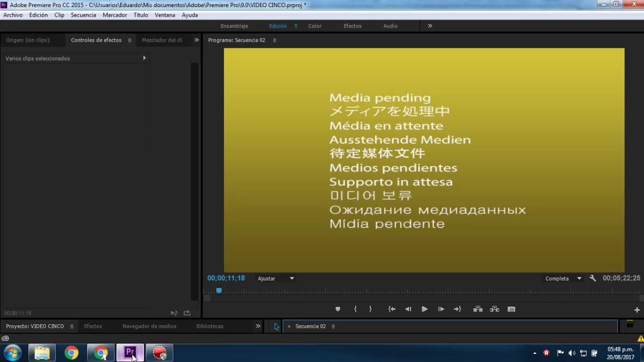Open the screen recorder taskbar icon
The width and height of the screenshot is (644, 362).
click(159, 353)
